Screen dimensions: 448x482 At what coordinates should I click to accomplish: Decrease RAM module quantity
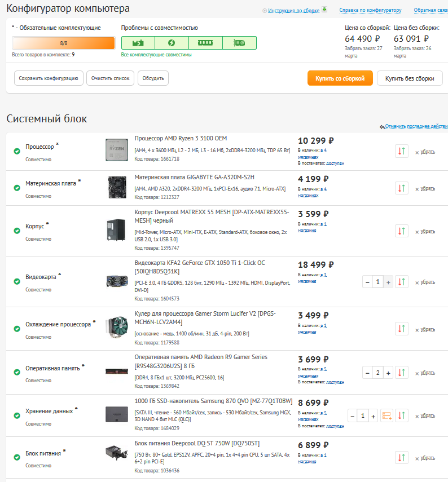click(367, 373)
